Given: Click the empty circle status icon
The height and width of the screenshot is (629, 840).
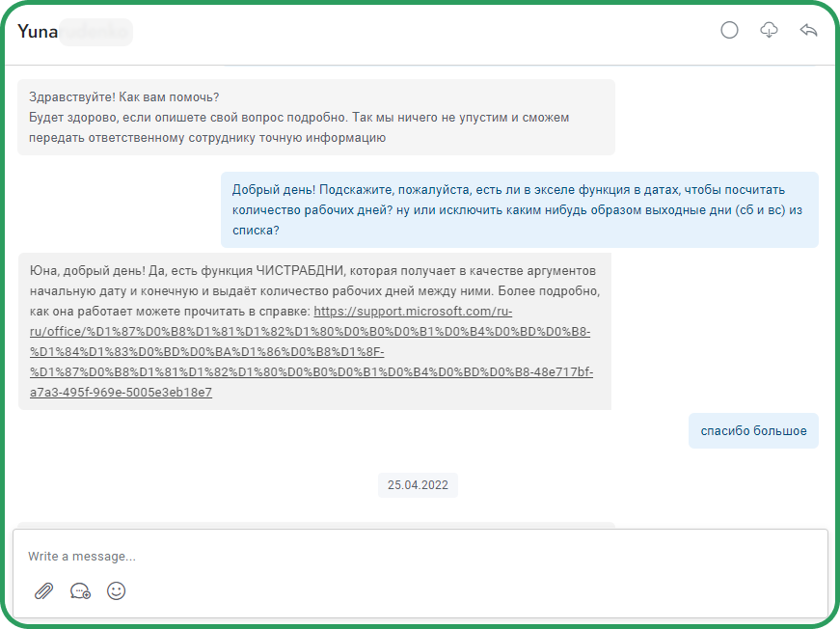Looking at the screenshot, I should (729, 30).
